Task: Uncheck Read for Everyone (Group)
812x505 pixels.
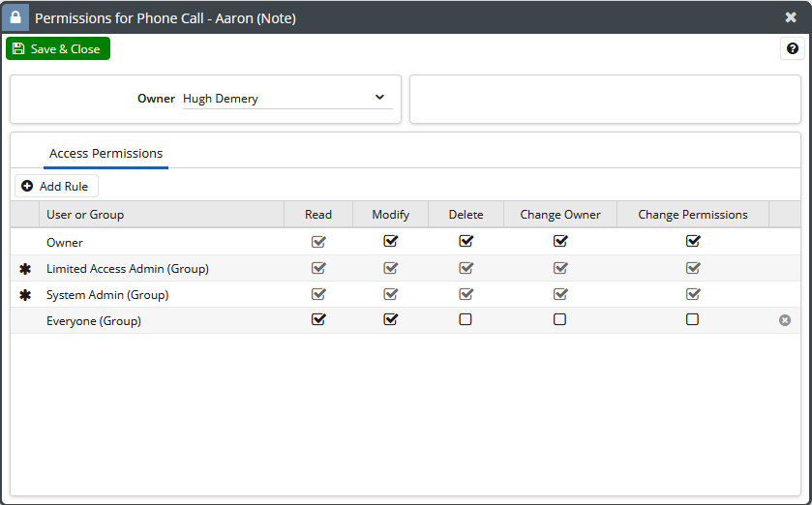Action: point(318,319)
